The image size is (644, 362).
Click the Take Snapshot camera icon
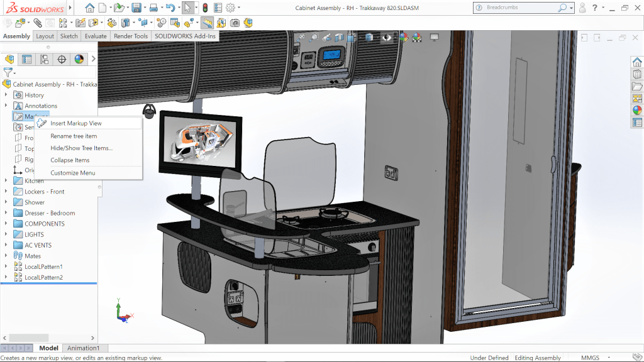235,23
